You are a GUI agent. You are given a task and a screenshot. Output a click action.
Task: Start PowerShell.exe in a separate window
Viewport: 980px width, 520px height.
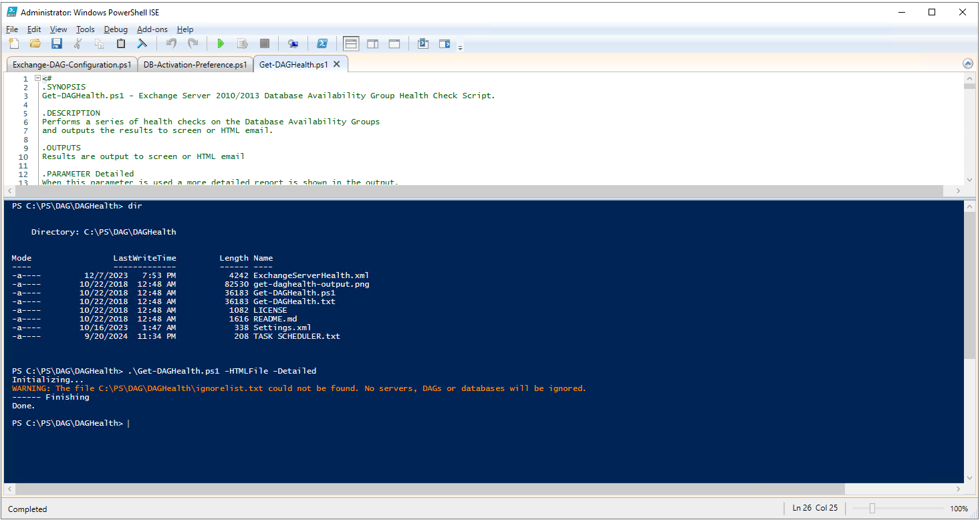coord(322,43)
